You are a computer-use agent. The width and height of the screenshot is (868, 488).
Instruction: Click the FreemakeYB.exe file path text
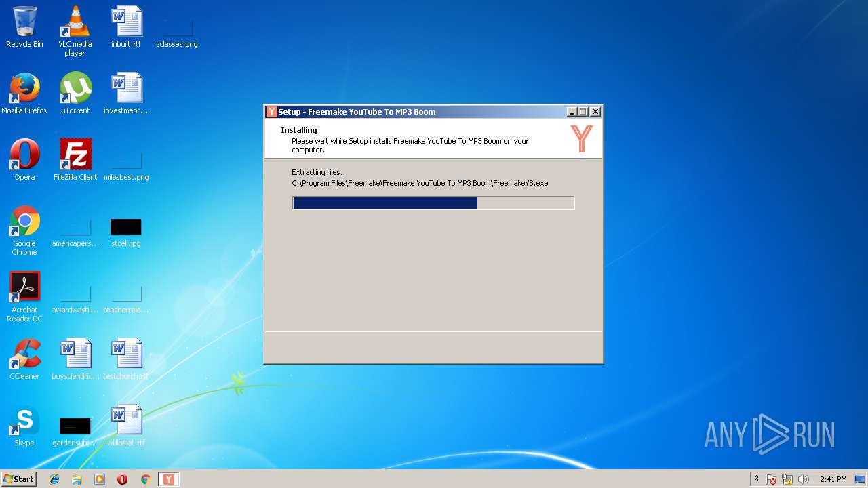click(x=420, y=183)
